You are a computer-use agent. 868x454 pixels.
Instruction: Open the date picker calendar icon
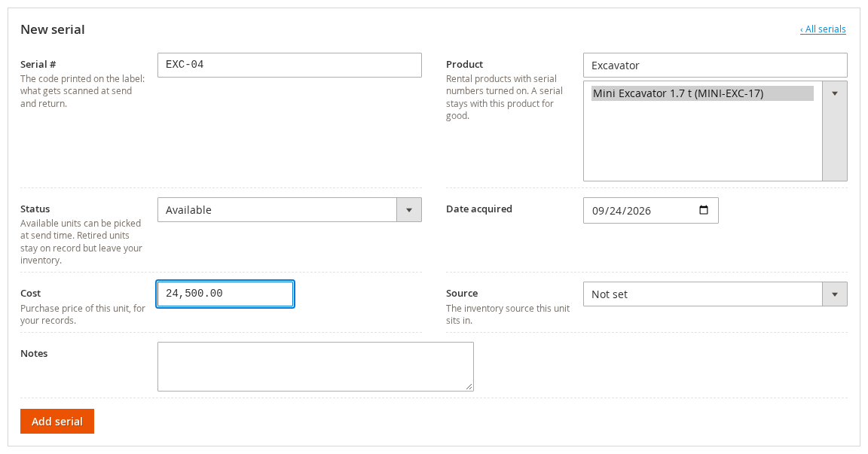coord(704,210)
